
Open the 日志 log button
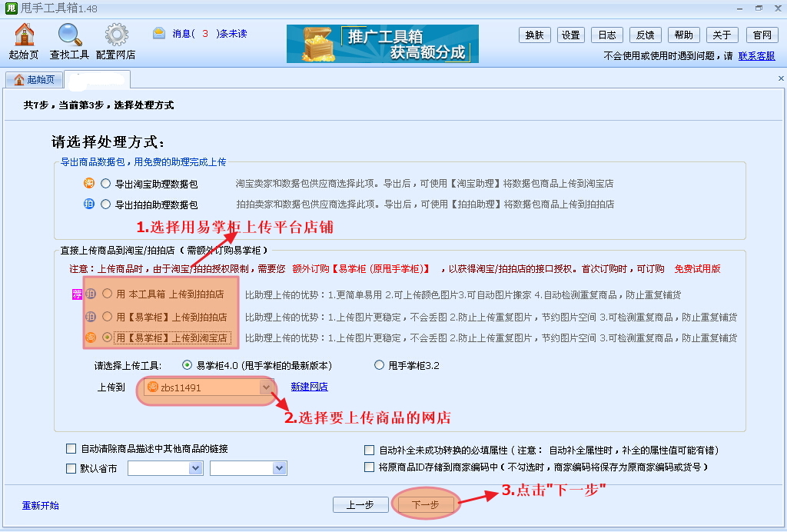[607, 35]
